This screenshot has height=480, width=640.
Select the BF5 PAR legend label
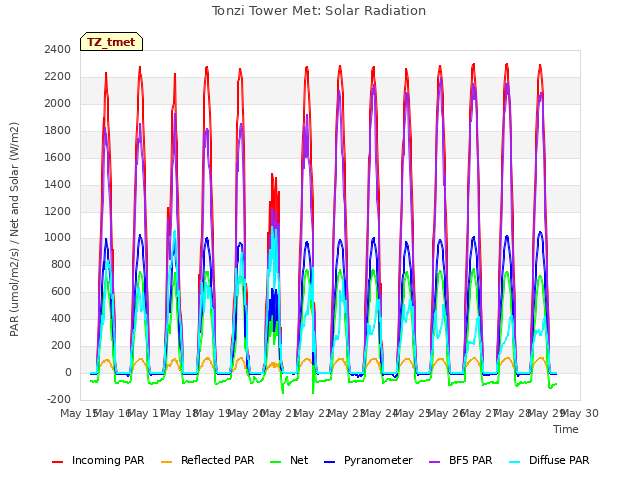471,460
